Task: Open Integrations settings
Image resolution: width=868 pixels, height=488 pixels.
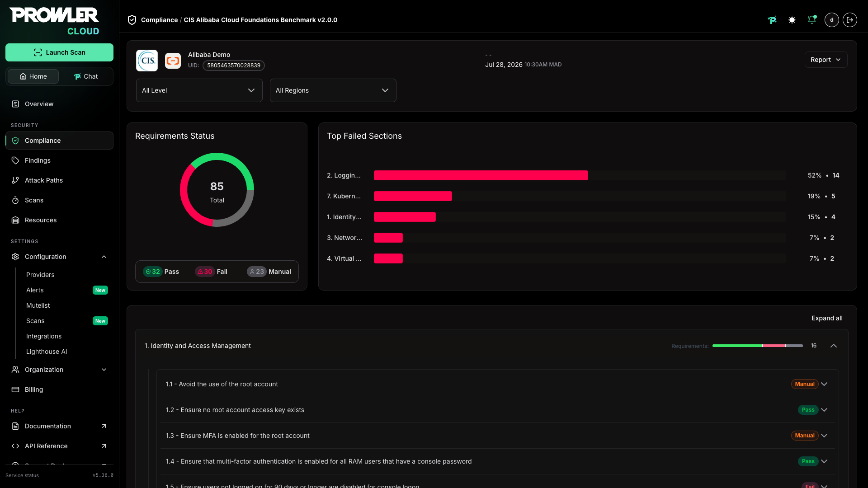Action: coord(44,336)
